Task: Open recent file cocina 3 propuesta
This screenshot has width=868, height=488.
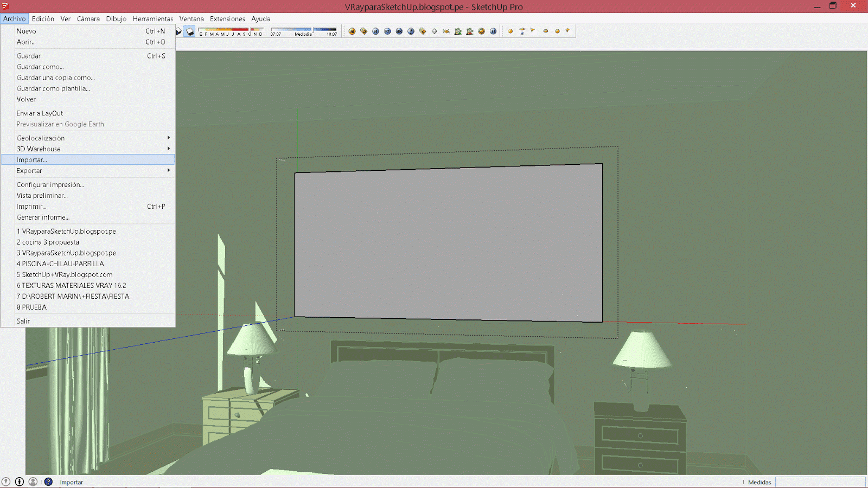Action: click(48, 242)
